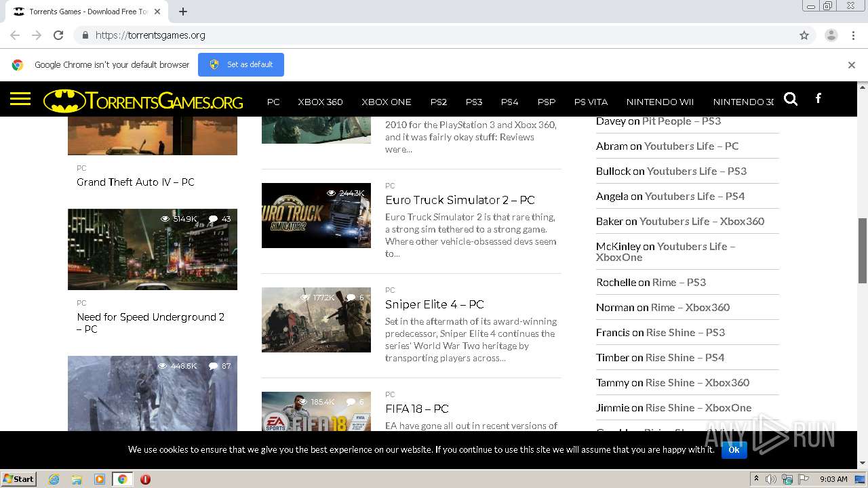This screenshot has height=488, width=868.
Task: Open the Pit People – PS3 comment link
Action: (x=682, y=121)
